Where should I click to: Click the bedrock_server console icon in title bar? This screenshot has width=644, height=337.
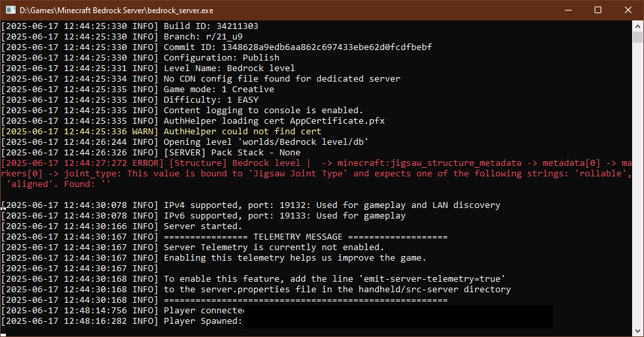point(10,10)
